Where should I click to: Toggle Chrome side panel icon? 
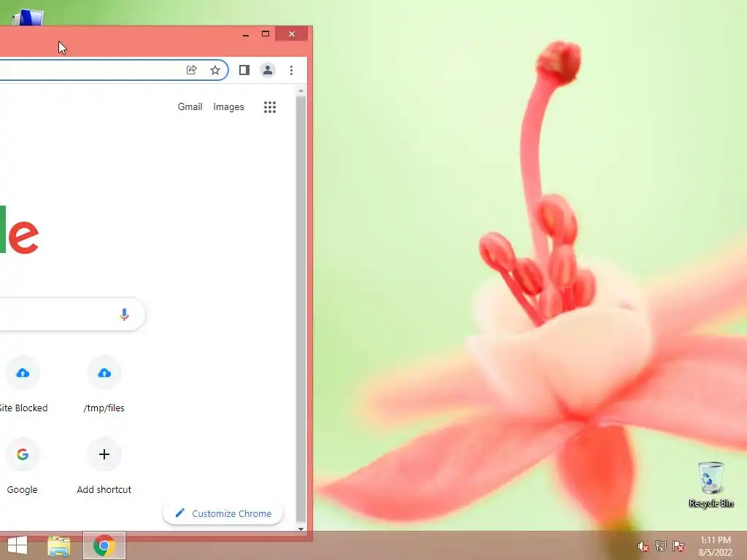pos(244,70)
